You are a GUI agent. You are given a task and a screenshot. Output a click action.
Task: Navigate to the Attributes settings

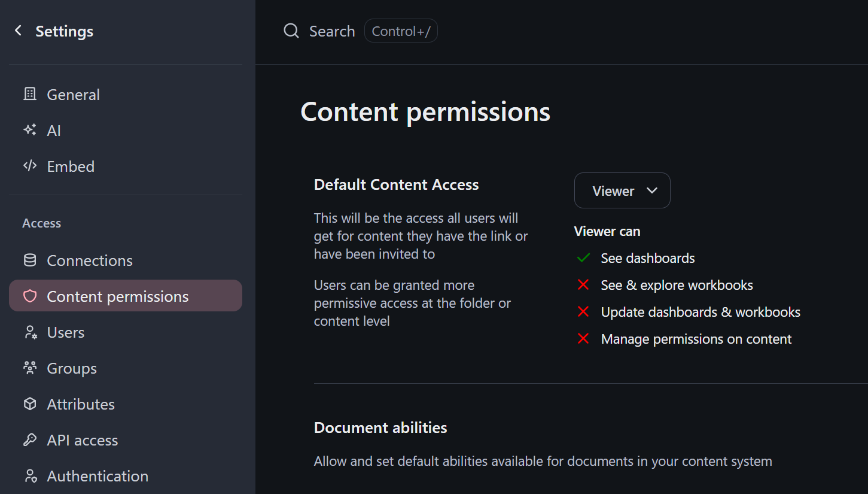pyautogui.click(x=81, y=404)
